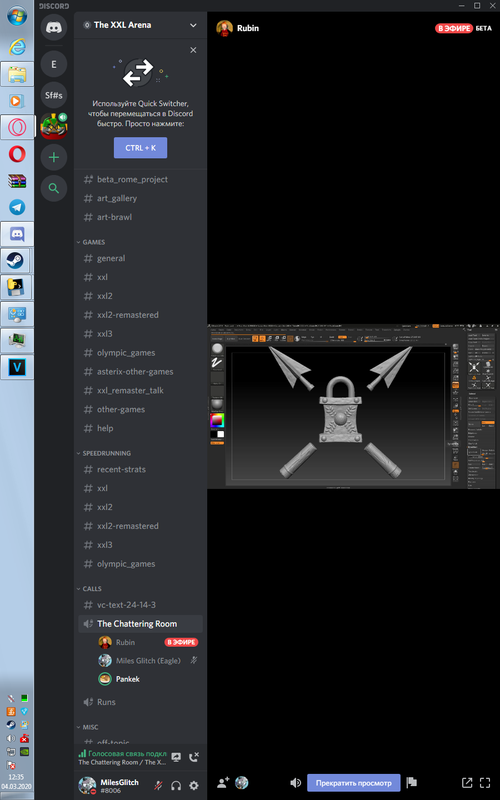Click Rubin's ZBrush stream video
The image size is (500, 800).
352,406
